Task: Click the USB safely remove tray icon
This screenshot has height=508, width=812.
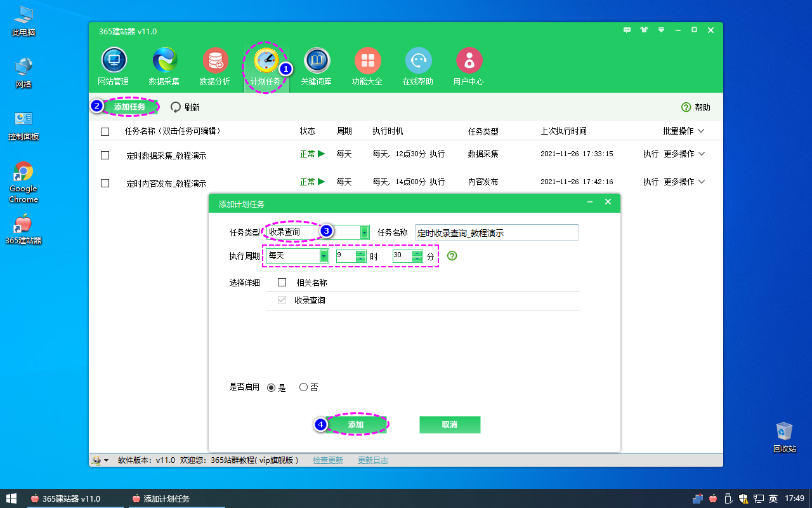Action: pyautogui.click(x=729, y=498)
